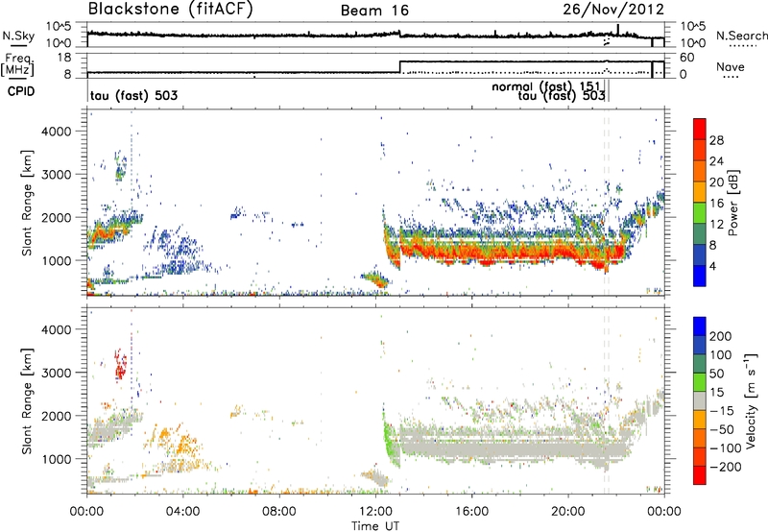Click velocity panel Slant Range axis label
This screenshot has height=532, width=768.
click(27, 400)
